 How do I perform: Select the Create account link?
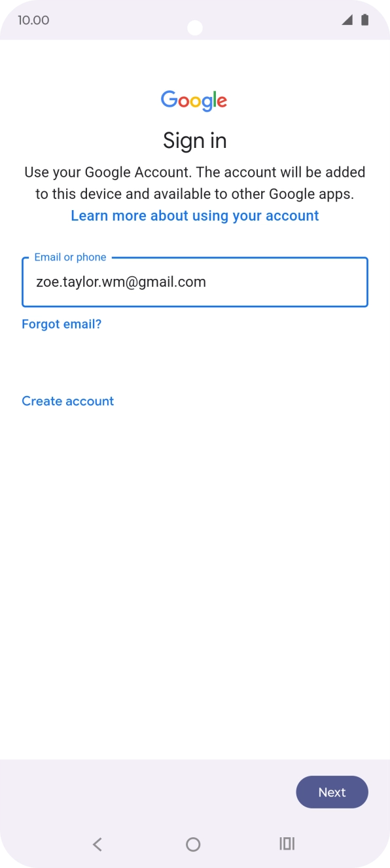coord(68,401)
